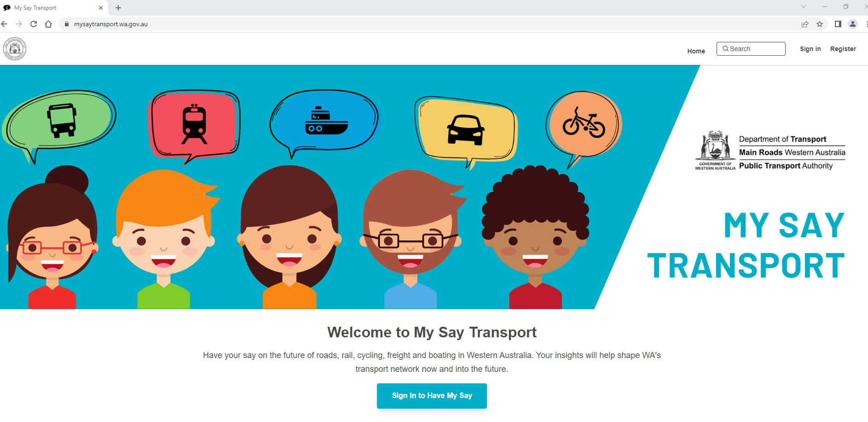
Task: Click the orange bicycle speech bubble icon
Action: (x=584, y=124)
